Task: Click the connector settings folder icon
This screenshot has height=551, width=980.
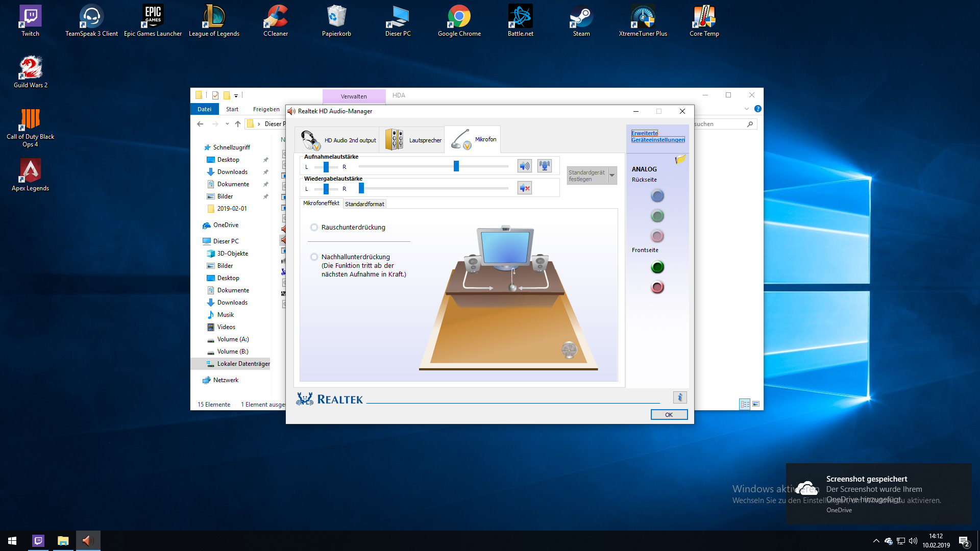Action: (680, 160)
